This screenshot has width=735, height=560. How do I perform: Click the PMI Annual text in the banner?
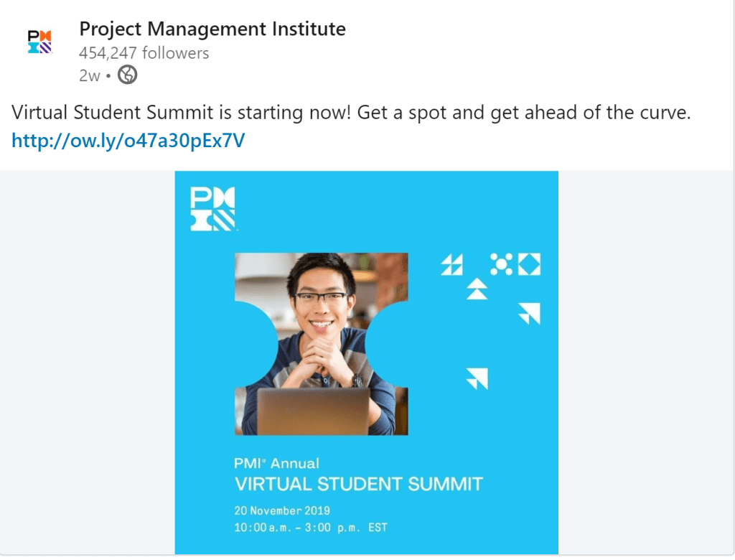pyautogui.click(x=276, y=463)
